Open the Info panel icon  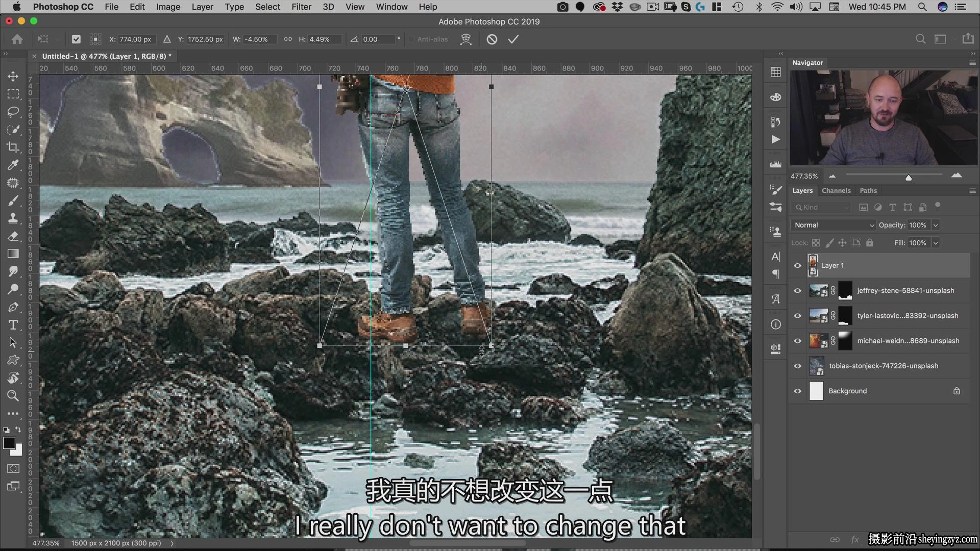[x=776, y=324]
